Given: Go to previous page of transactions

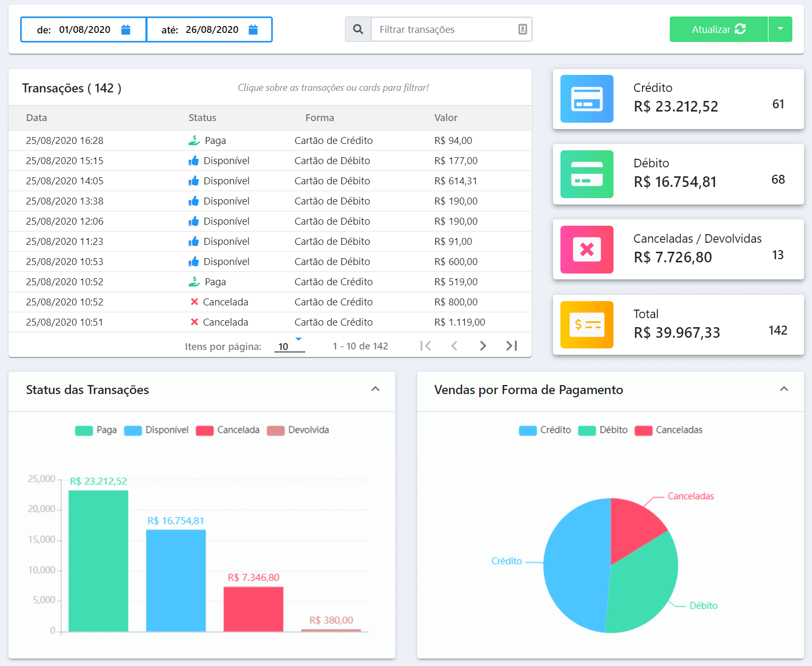Looking at the screenshot, I should coord(454,346).
